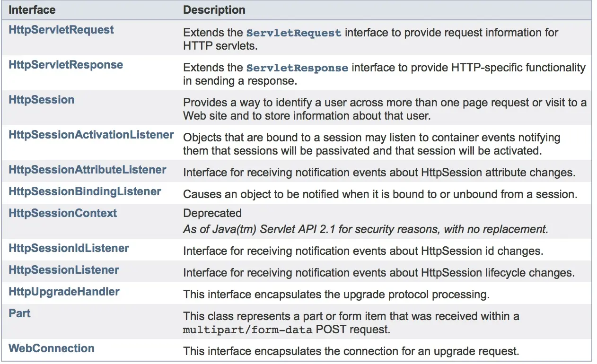Click the WebConnection description text
The image size is (597, 364).
(x=351, y=352)
